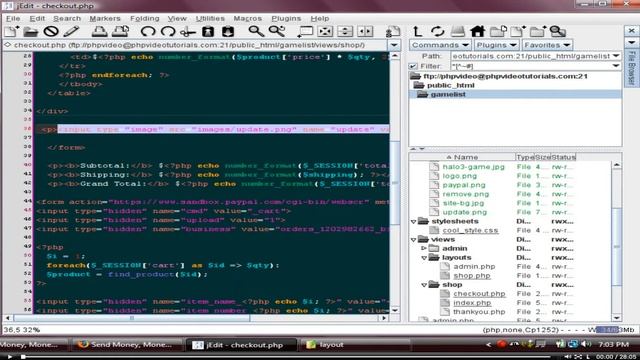Open the File menu
The height and width of the screenshot is (360, 640).
(13, 18)
